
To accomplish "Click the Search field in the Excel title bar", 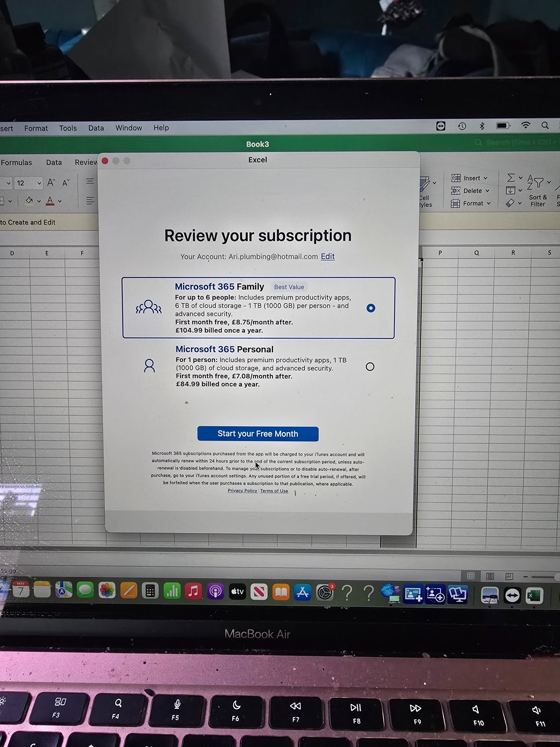I will tap(517, 142).
